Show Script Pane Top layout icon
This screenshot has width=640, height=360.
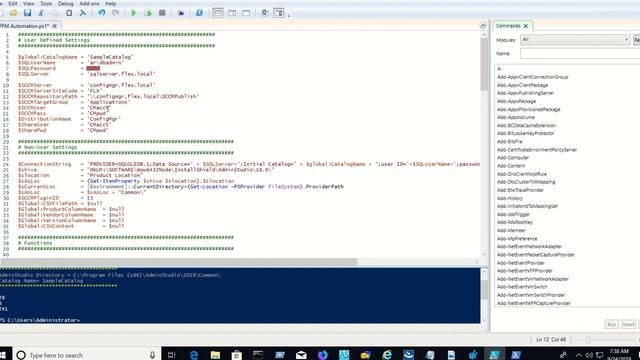[218, 13]
